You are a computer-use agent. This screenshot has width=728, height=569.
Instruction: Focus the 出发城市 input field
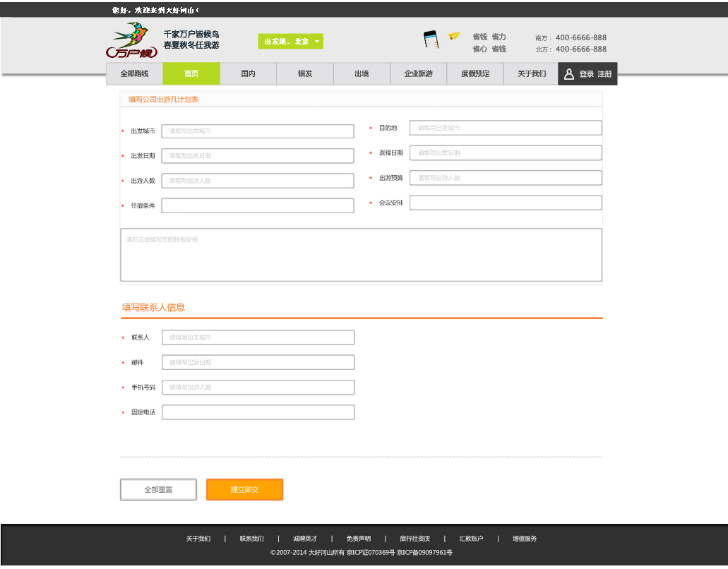pos(258,131)
